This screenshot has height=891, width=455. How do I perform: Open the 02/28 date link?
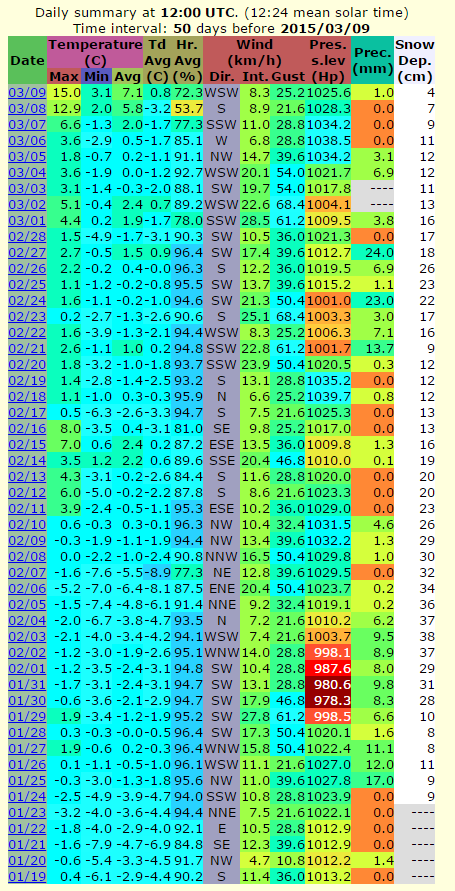click(23, 235)
